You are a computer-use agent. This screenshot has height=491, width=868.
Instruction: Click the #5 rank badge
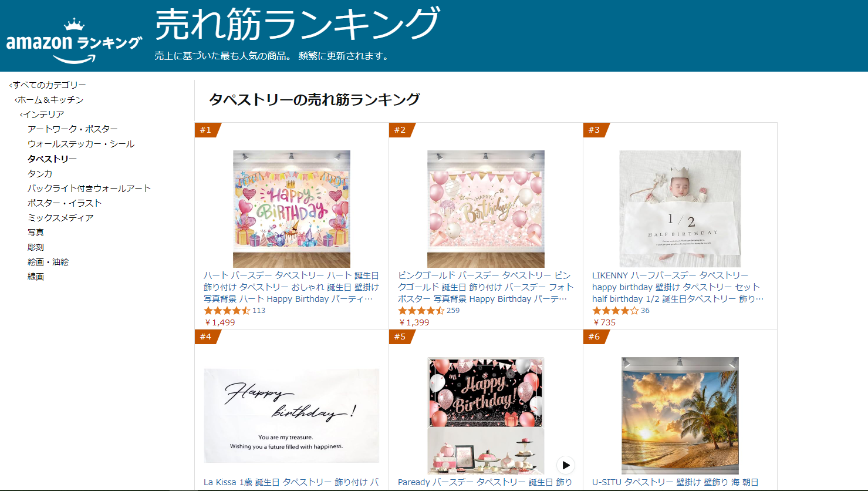(x=401, y=337)
